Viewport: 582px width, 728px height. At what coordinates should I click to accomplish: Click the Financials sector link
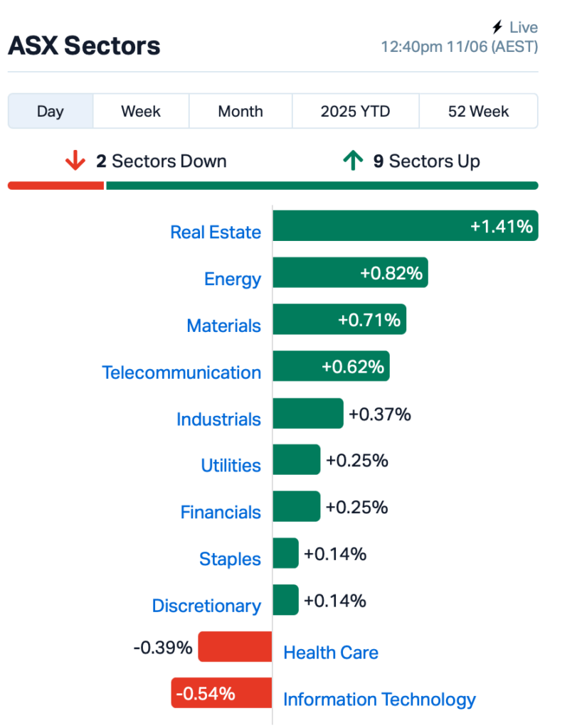(221, 512)
